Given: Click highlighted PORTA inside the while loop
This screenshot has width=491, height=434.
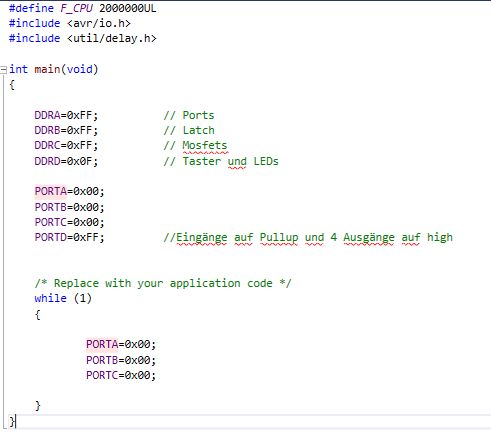Looking at the screenshot, I should pos(102,344).
